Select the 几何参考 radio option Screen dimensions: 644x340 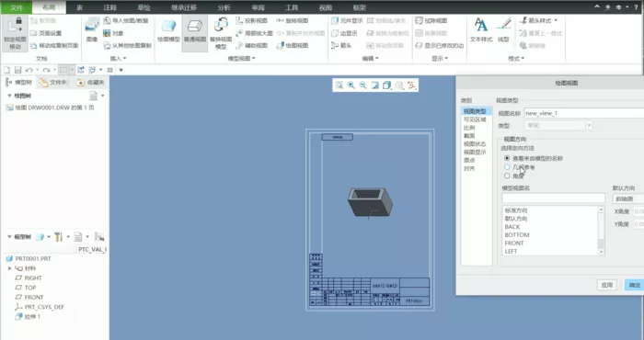coord(507,167)
